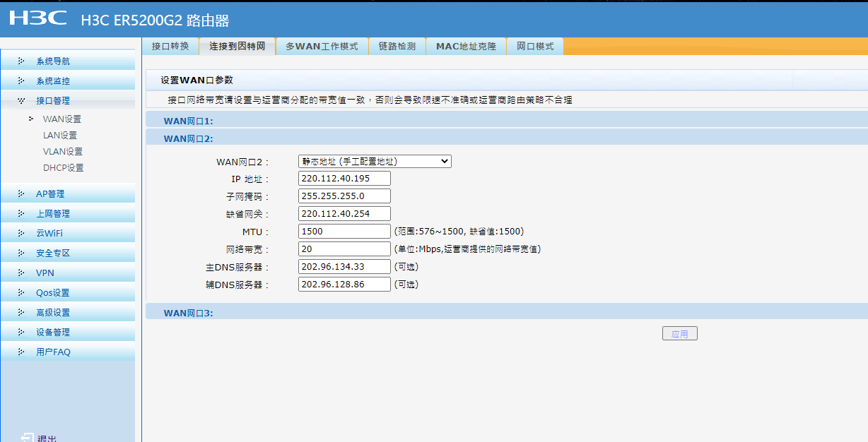Image resolution: width=868 pixels, height=442 pixels.
Task: Switch to the 接口转换 tab
Action: pyautogui.click(x=170, y=47)
